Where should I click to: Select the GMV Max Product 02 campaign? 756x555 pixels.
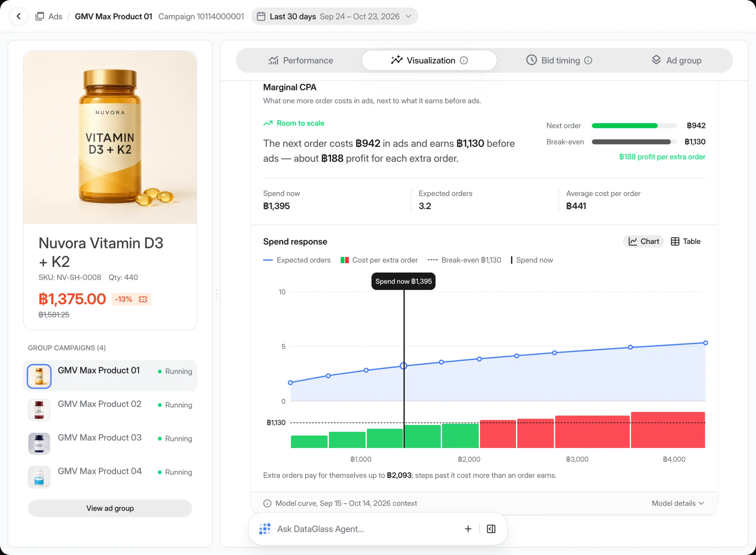[110, 409]
